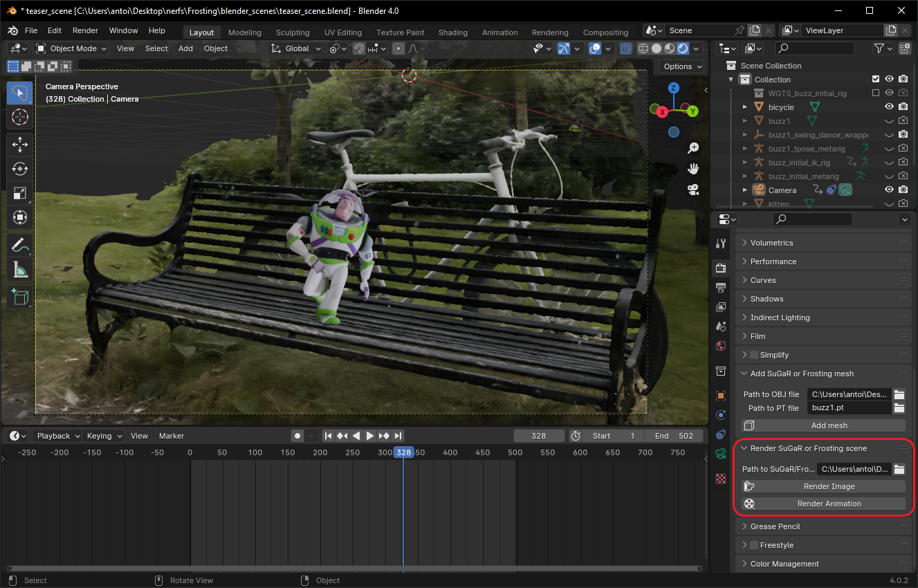Switch to rendered viewport shading
918x588 pixels.
pos(683,48)
